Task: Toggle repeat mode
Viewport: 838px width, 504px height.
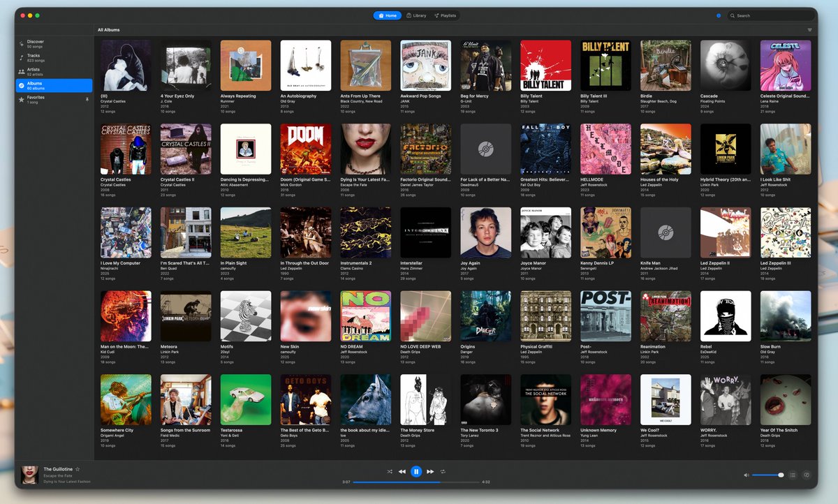Action: (x=443, y=472)
